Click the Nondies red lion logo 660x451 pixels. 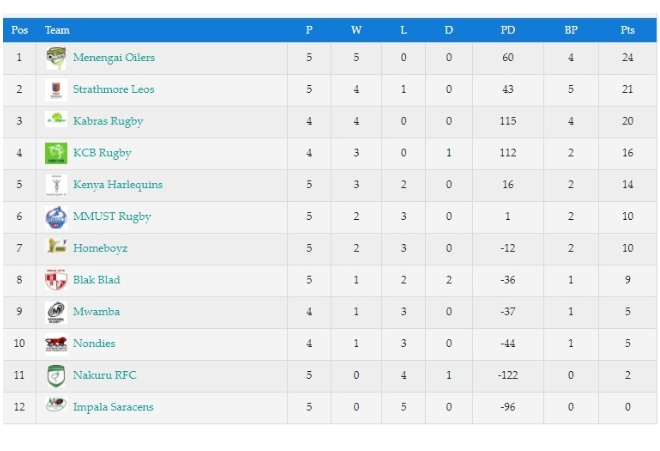(56, 344)
